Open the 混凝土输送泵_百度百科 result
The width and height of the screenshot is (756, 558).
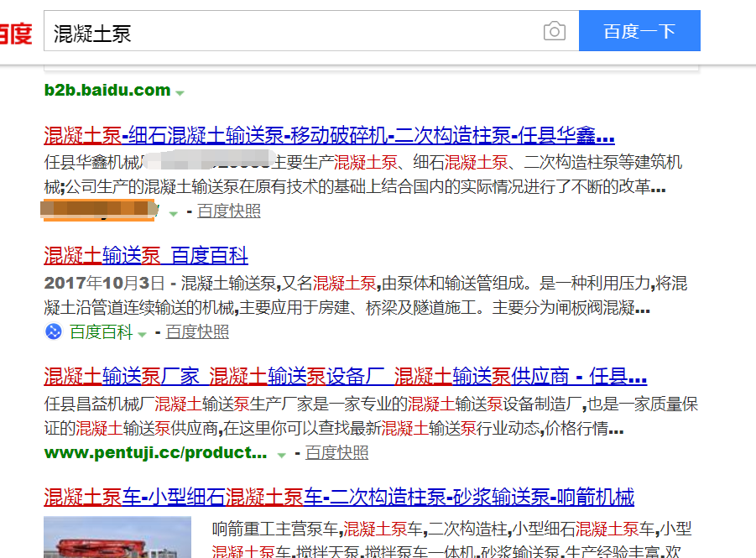[146, 256]
